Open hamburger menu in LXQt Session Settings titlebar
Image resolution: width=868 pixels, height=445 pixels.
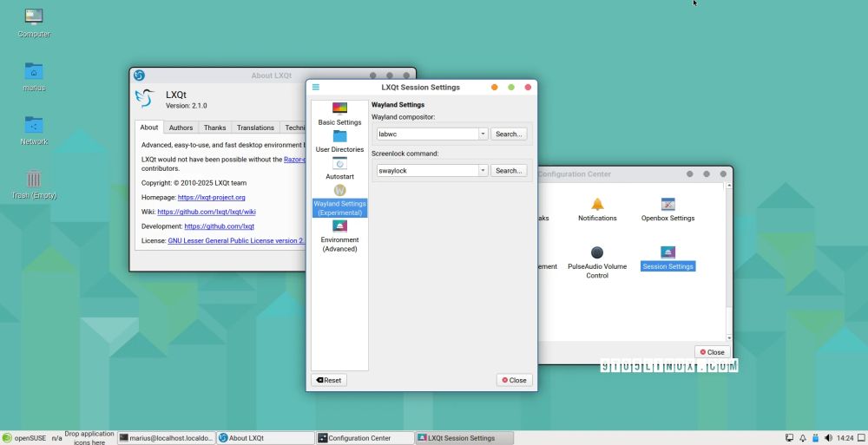pyautogui.click(x=316, y=87)
